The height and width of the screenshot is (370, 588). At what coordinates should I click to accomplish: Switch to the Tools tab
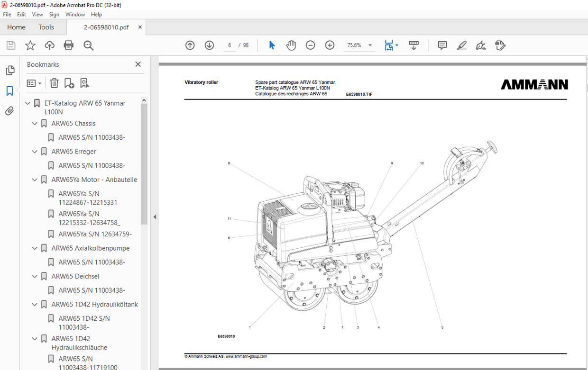(46, 27)
